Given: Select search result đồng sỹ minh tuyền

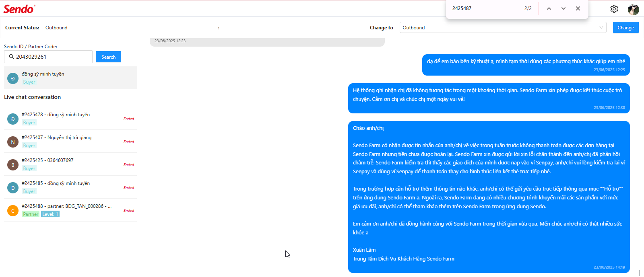Looking at the screenshot, I should (x=70, y=78).
